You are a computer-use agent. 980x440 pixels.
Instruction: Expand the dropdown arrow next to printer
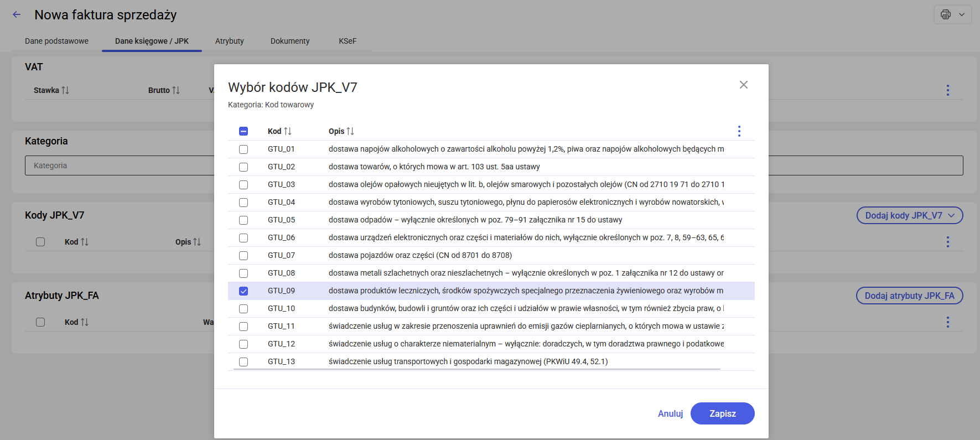[962, 14]
